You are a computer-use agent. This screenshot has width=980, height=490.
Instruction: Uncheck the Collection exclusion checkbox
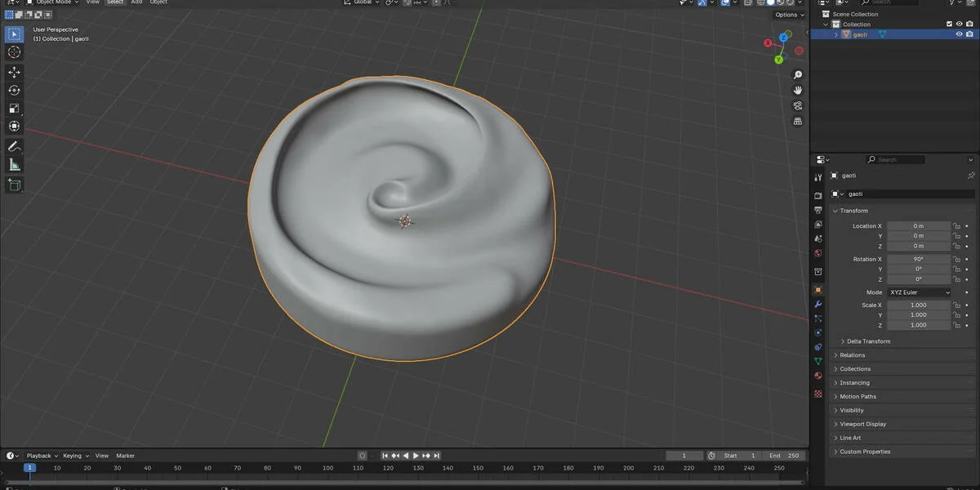949,24
